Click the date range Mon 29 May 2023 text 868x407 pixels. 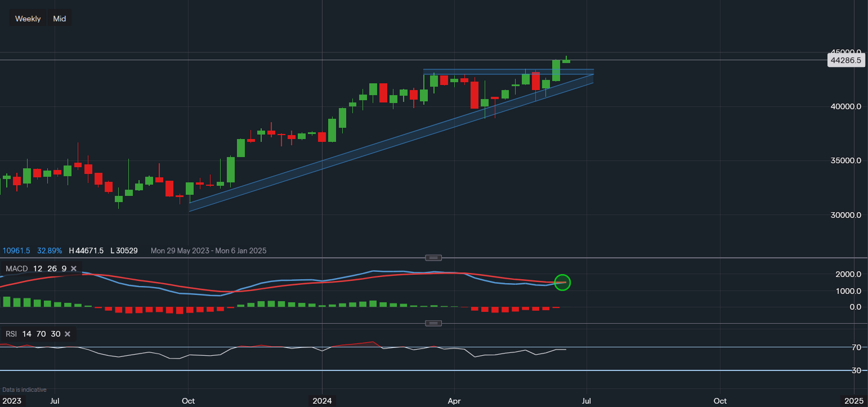pos(181,251)
